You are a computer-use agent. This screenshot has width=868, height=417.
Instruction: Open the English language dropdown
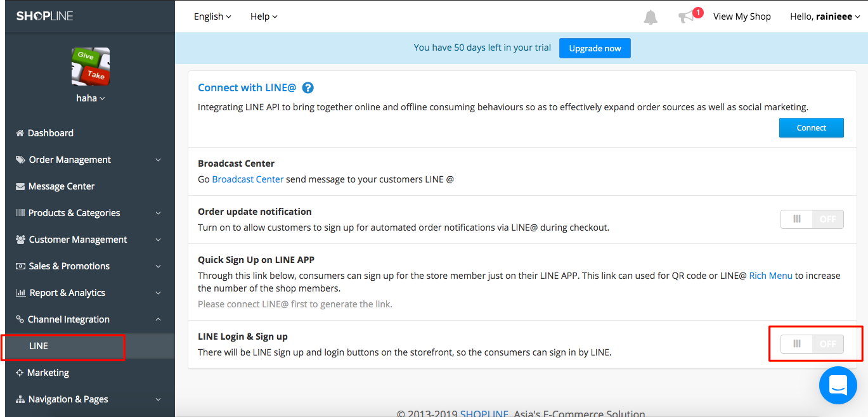(x=212, y=16)
